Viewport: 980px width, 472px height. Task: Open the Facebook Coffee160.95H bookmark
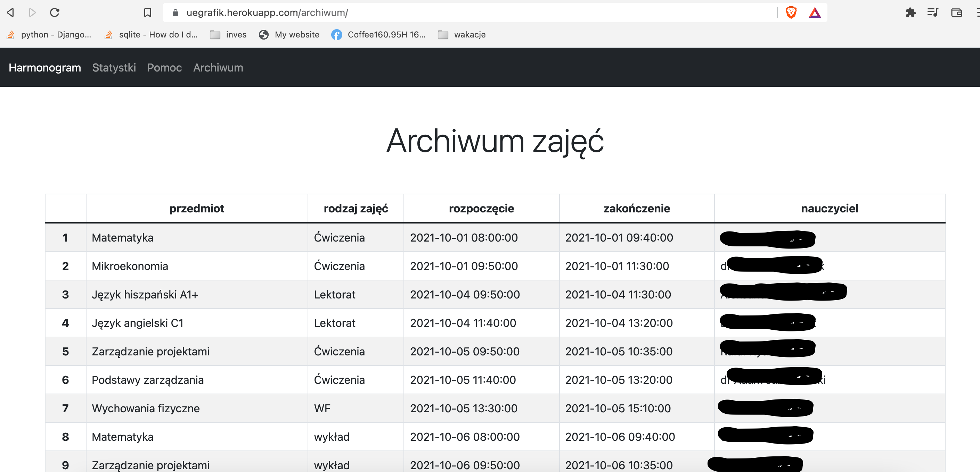pos(379,35)
